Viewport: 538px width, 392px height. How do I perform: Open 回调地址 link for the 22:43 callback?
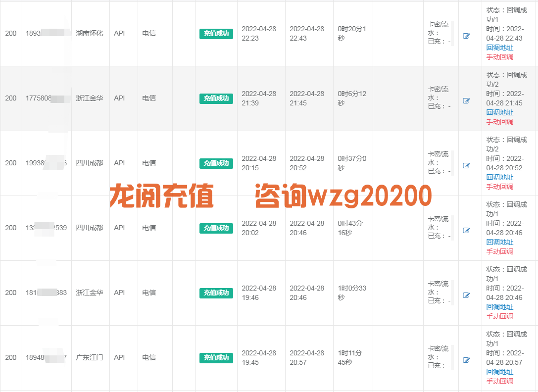point(499,48)
